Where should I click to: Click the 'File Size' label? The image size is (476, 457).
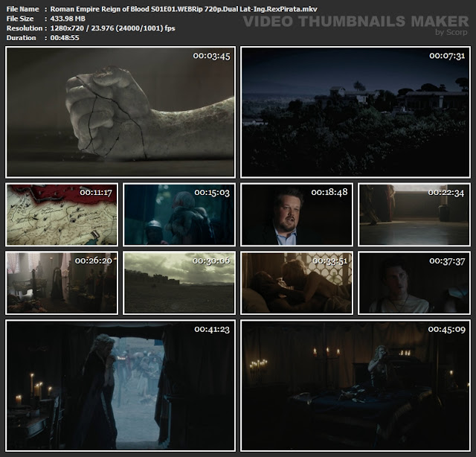point(20,19)
